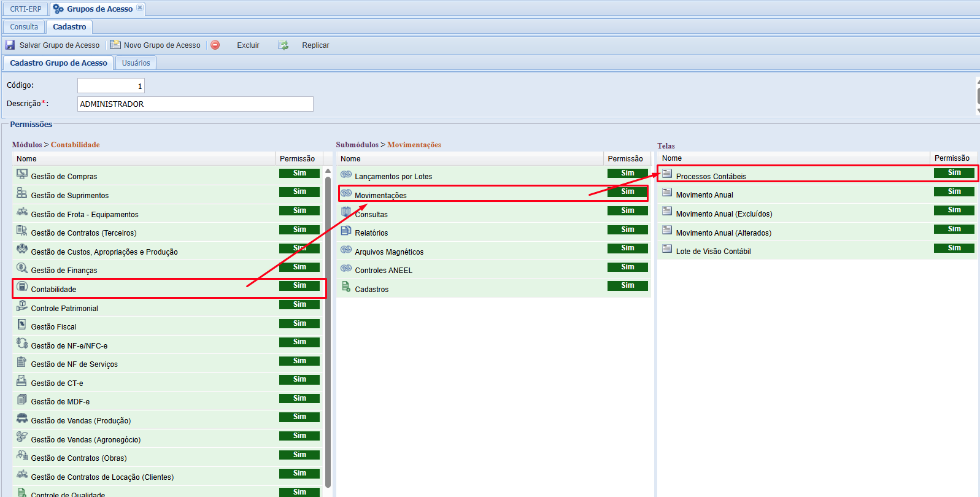
Task: Click the Cadastros submodule icon
Action: click(346, 287)
